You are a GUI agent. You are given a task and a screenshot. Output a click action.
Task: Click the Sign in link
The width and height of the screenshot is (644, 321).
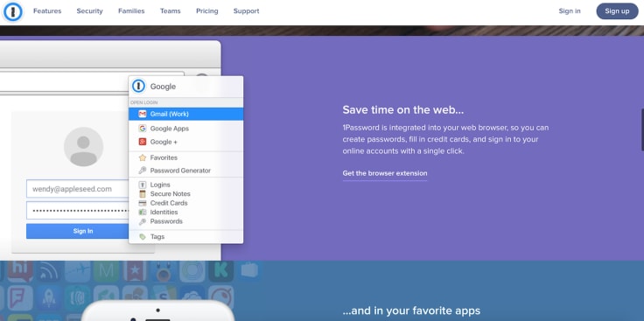570,11
